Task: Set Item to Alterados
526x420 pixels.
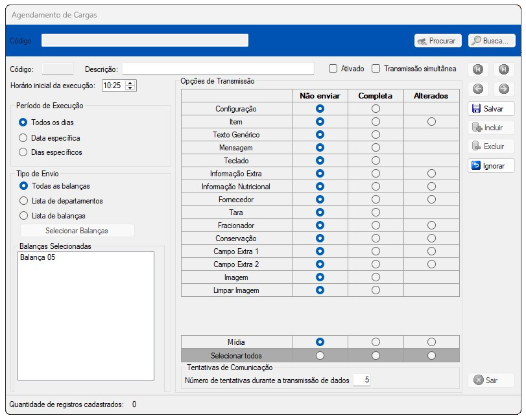Action: [x=431, y=122]
